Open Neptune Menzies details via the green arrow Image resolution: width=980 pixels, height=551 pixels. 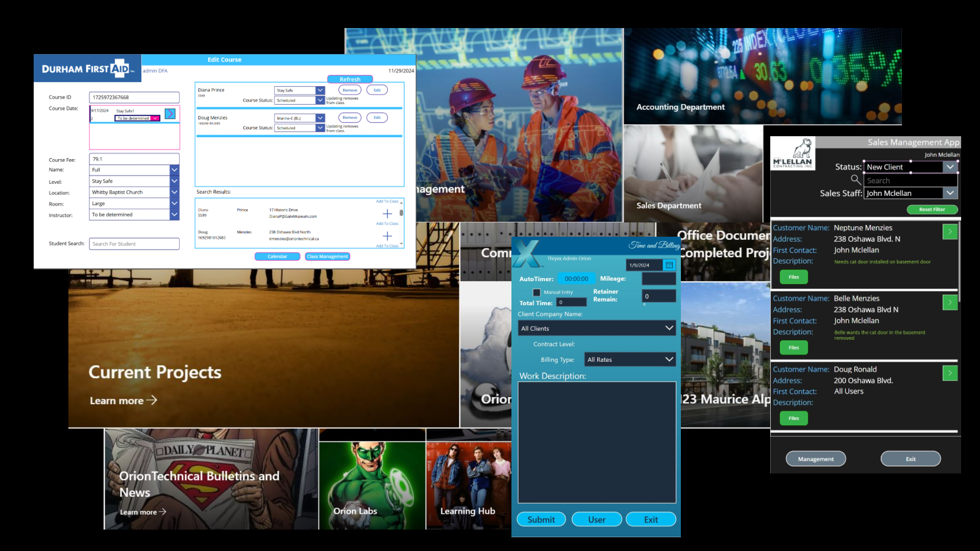point(950,232)
